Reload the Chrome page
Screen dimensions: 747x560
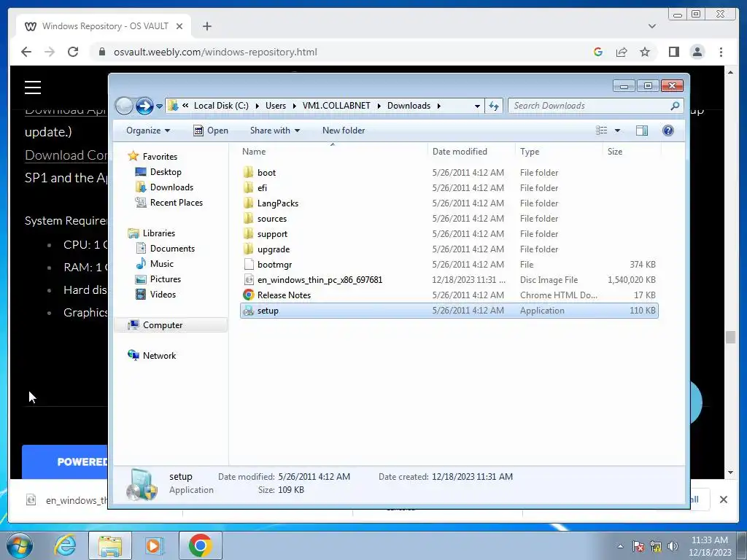pos(73,52)
